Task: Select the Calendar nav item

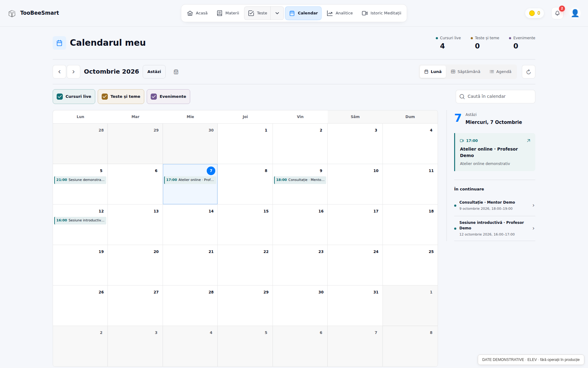Action: [303, 13]
